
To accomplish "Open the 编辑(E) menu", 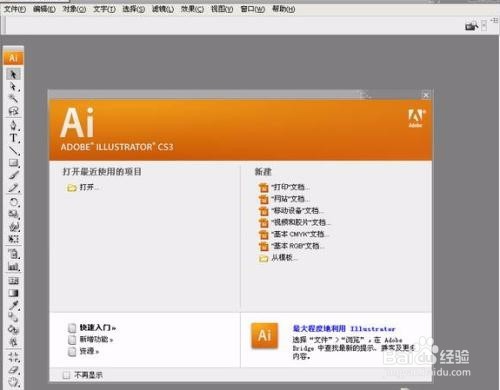I will [x=44, y=9].
